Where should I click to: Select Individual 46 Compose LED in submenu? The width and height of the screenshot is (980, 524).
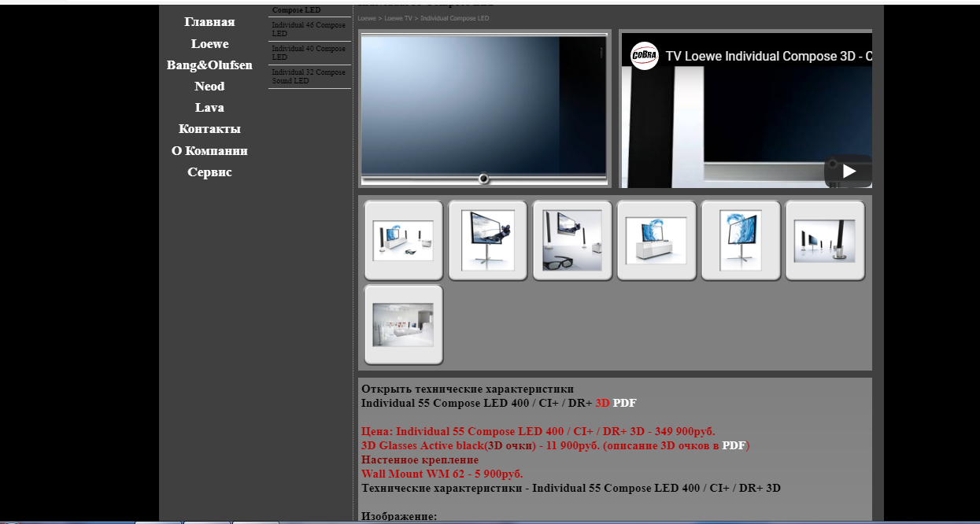click(309, 29)
